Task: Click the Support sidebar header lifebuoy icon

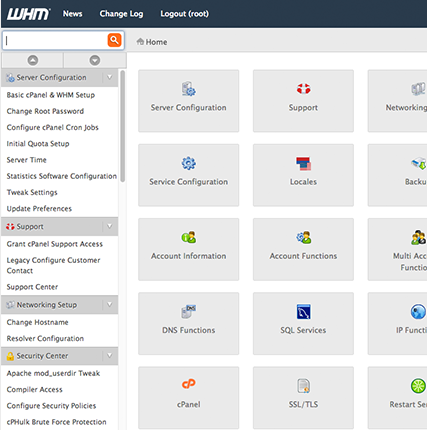Action: (x=10, y=227)
